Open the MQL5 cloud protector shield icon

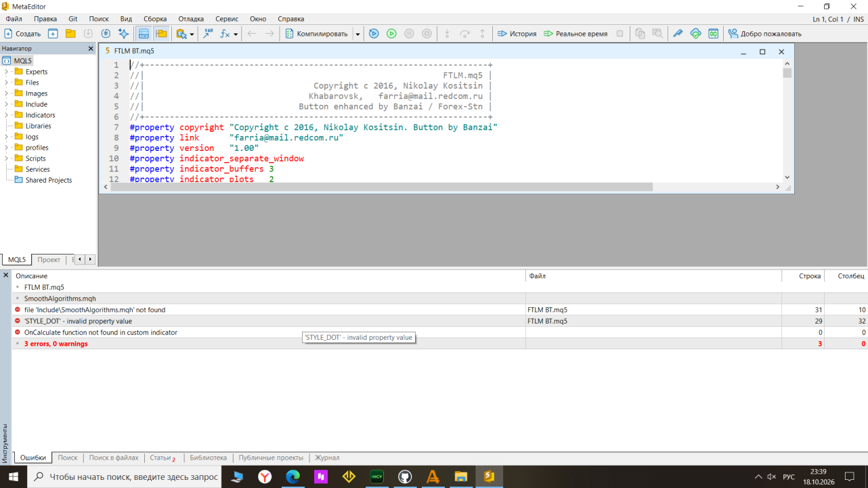695,33
